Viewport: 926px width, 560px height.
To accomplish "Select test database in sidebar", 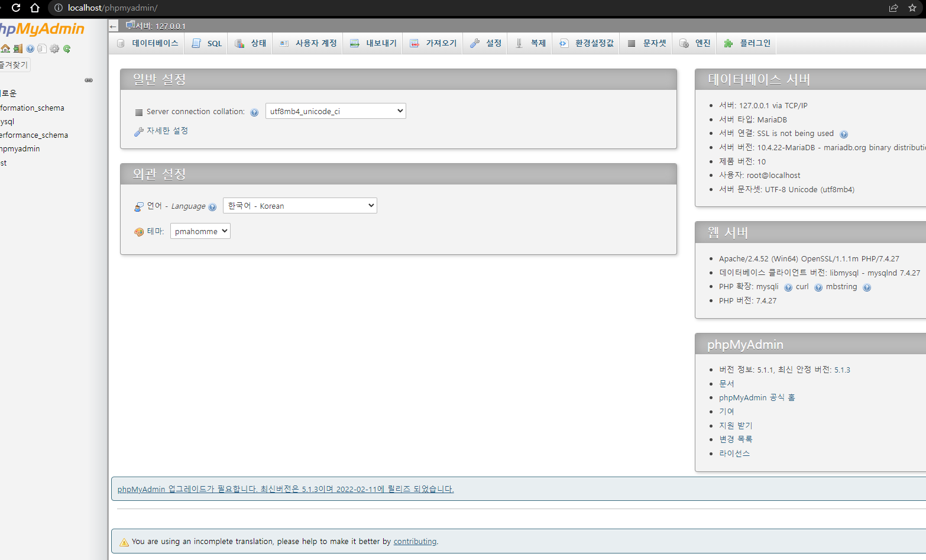I will coord(4,163).
